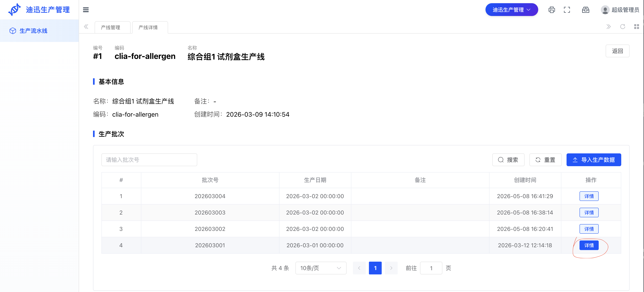Click creation time 2026-05-08 16:41:29
644x292 pixels.
click(525, 196)
